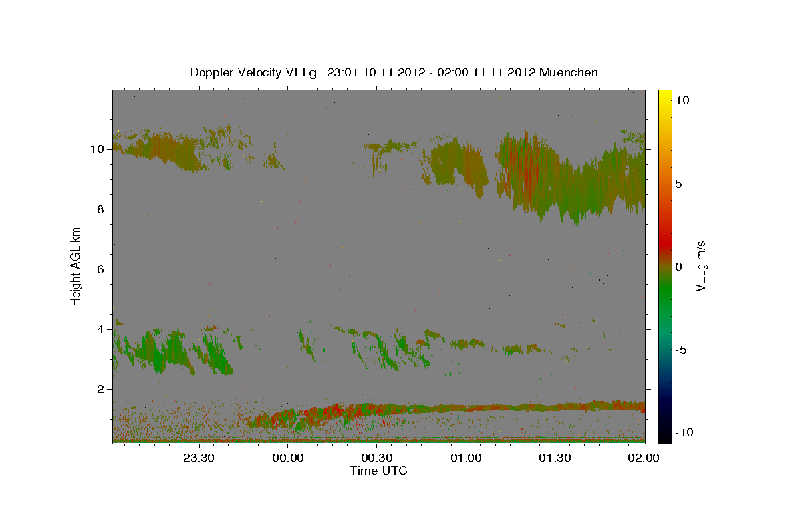Click the 'VELg m/s' colorbar label
798x532 pixels.
(700, 266)
